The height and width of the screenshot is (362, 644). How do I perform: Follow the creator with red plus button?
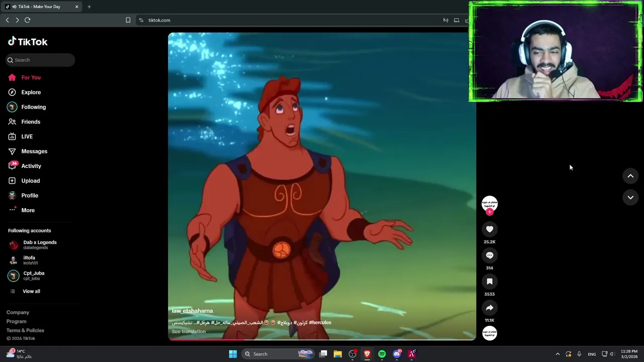click(x=490, y=212)
